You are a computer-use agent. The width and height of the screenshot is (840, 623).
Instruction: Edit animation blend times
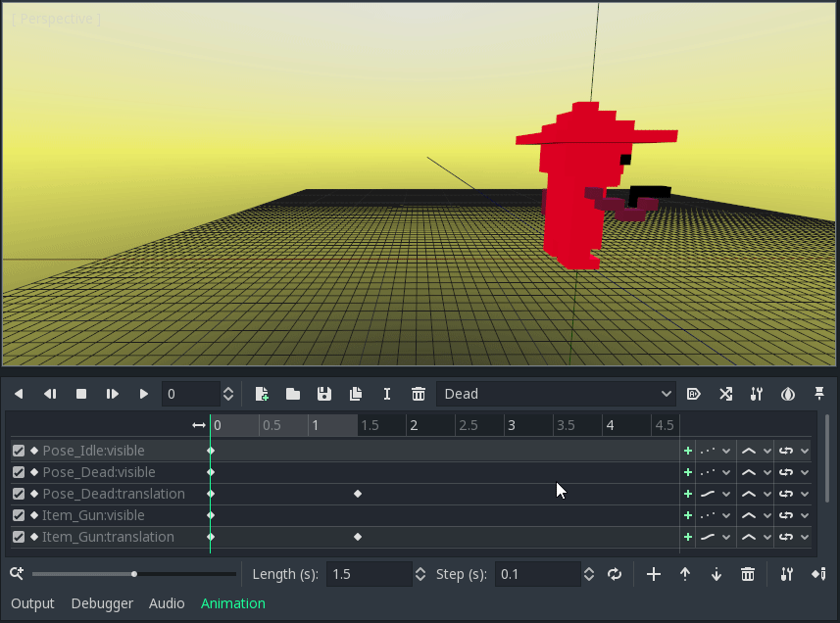[x=725, y=394]
